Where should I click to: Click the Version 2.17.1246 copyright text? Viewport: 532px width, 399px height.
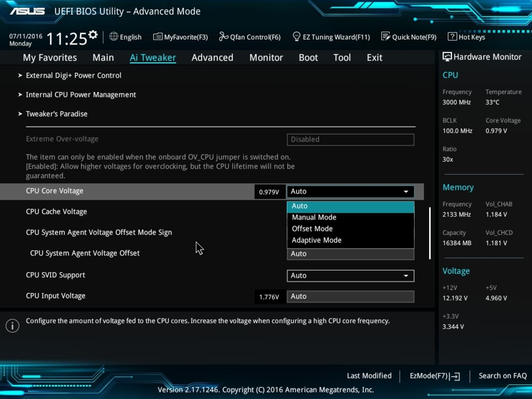tap(266, 390)
